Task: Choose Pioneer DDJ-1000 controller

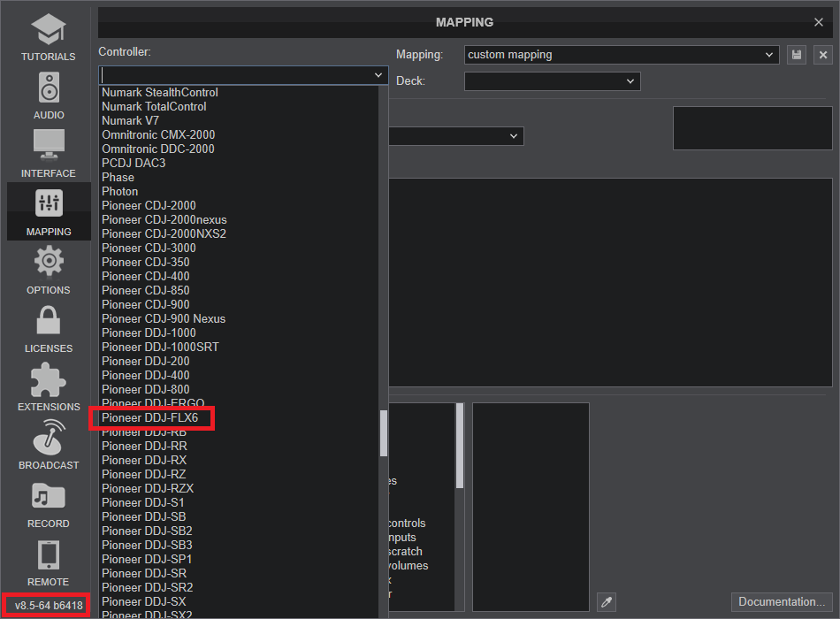Action: click(149, 332)
